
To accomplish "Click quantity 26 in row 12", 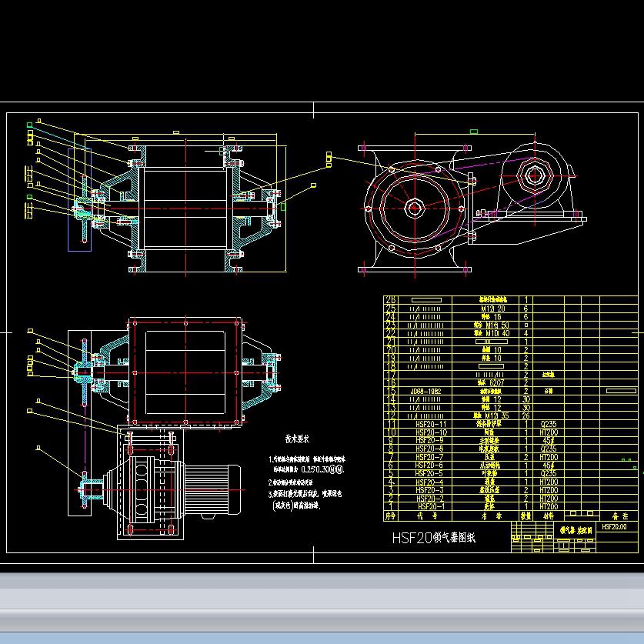I will pyautogui.click(x=526, y=415).
